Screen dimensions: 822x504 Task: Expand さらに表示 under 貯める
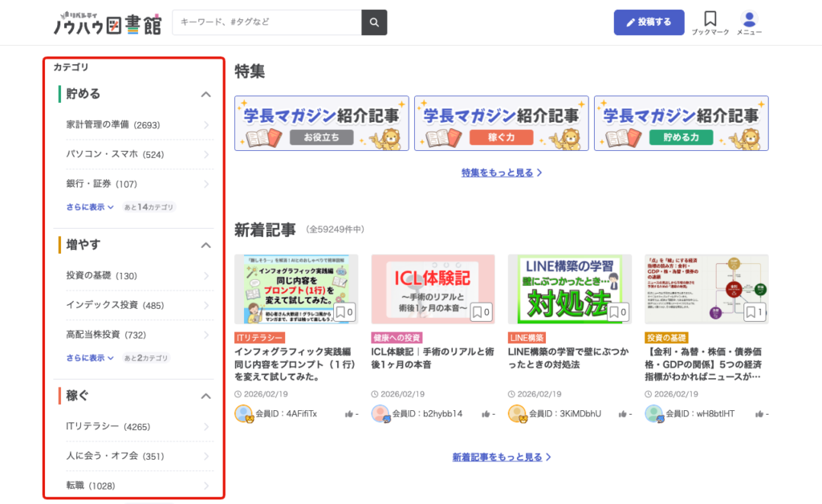(x=90, y=207)
